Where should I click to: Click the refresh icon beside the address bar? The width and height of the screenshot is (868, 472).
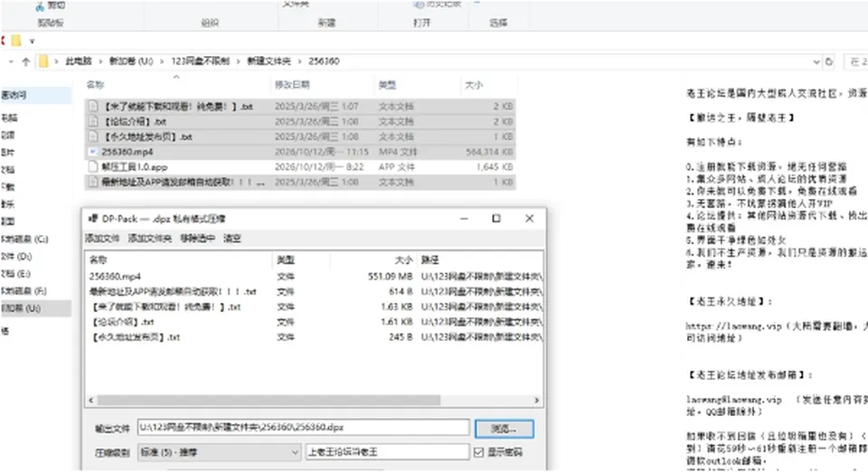point(829,61)
